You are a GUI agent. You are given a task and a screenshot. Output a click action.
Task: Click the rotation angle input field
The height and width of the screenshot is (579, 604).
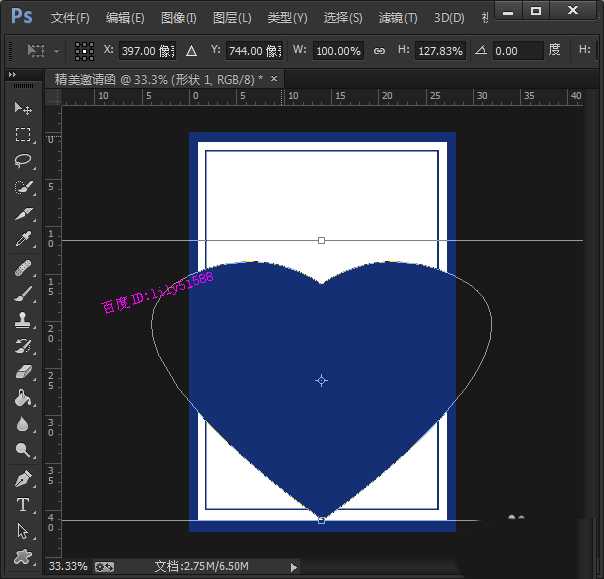(x=518, y=50)
